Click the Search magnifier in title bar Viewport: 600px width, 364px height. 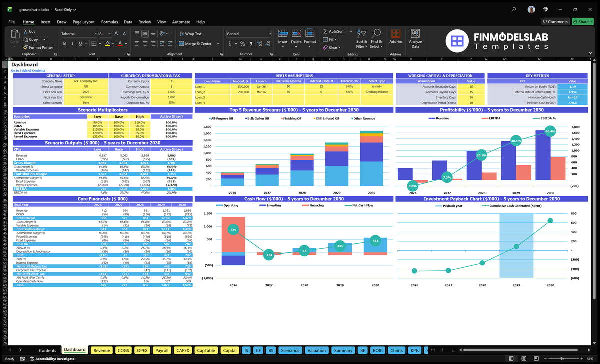514,9
